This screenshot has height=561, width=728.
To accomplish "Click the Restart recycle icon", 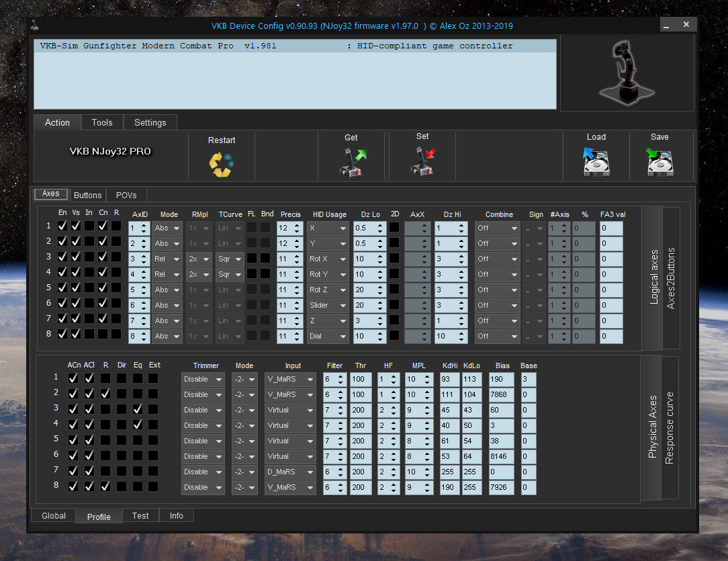I will 222,165.
